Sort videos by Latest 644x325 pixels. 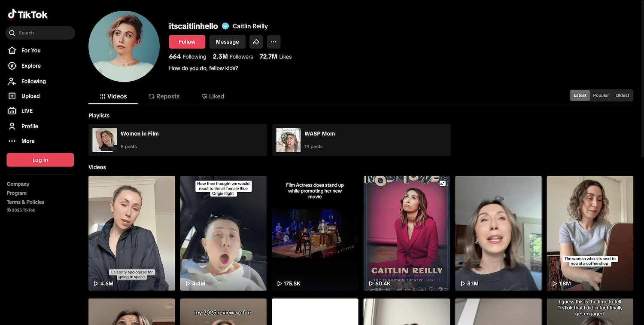(580, 95)
